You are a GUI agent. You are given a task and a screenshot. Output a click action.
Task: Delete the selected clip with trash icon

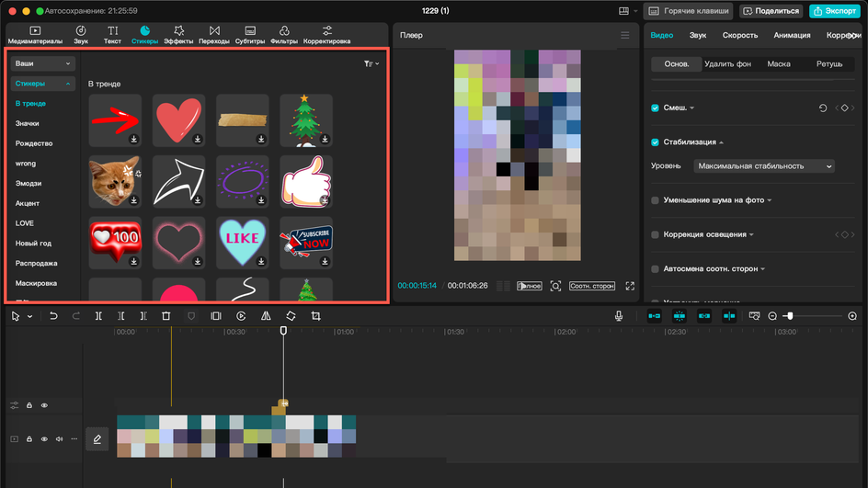pyautogui.click(x=166, y=316)
